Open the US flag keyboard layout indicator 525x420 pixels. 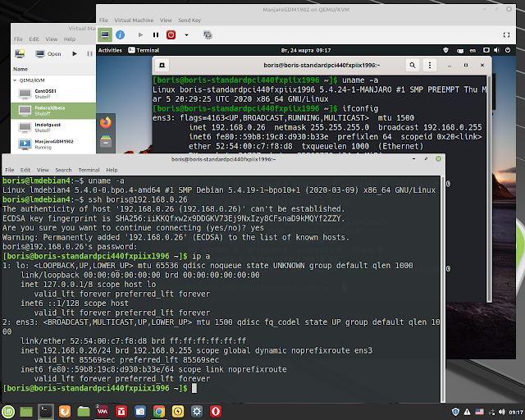tap(479, 412)
